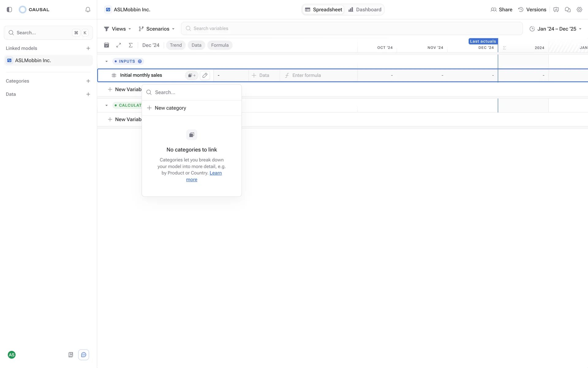Viewport: 588px width, 368px height.
Task: Click the pencil edit icon on variable row
Action: 205,75
